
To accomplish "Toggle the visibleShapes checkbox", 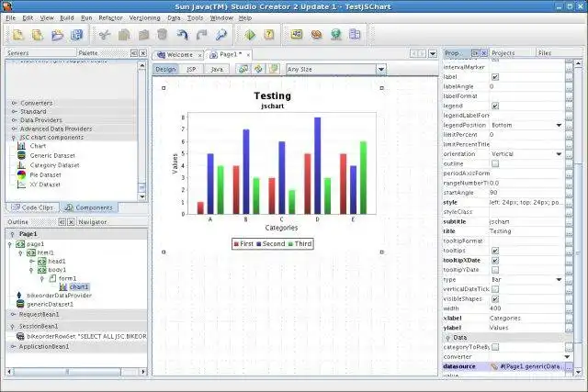I will point(495,298).
